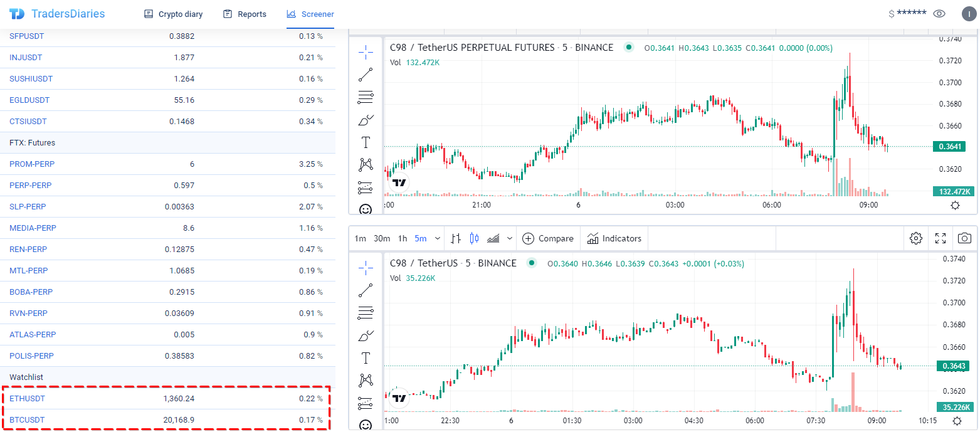
Task: Take a chart snapshot with the camera icon
Action: [x=964, y=238]
